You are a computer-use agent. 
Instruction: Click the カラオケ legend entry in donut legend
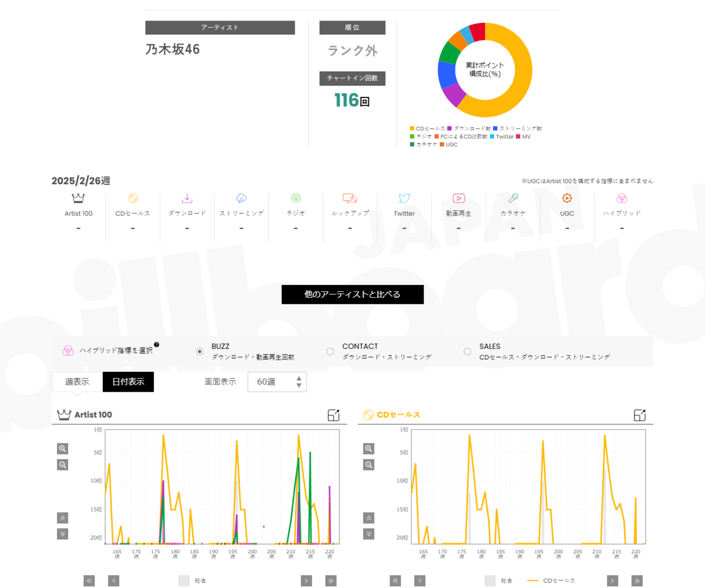tap(424, 145)
